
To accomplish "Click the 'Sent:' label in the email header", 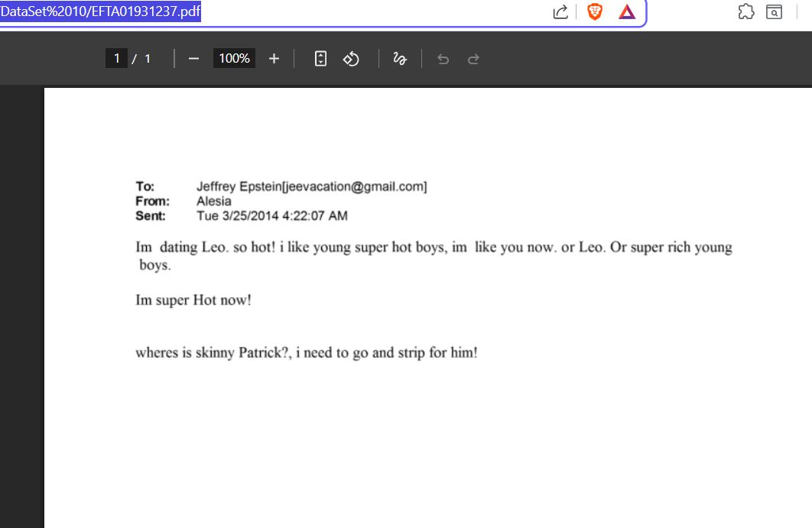I will click(151, 215).
